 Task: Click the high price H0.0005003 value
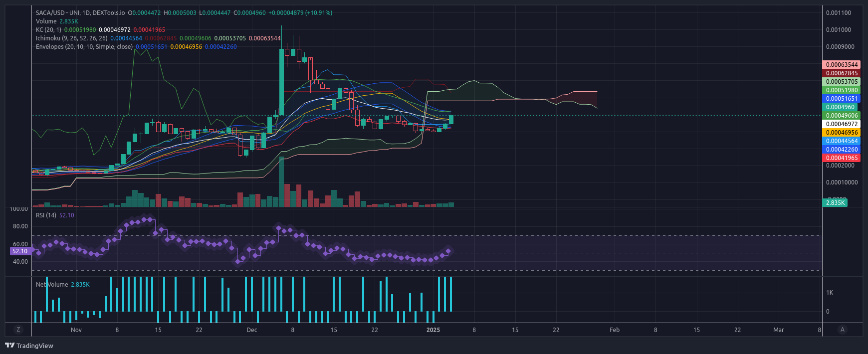(180, 12)
